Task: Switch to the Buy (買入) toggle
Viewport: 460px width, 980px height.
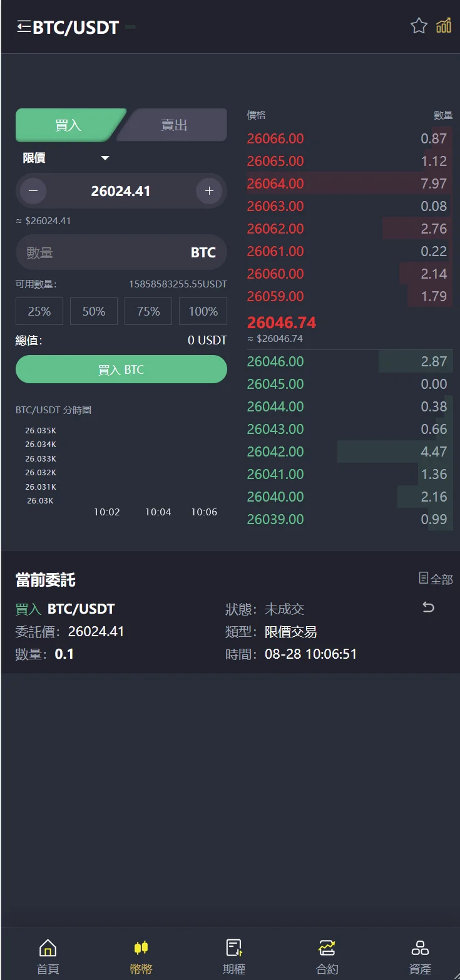Action: (68, 125)
